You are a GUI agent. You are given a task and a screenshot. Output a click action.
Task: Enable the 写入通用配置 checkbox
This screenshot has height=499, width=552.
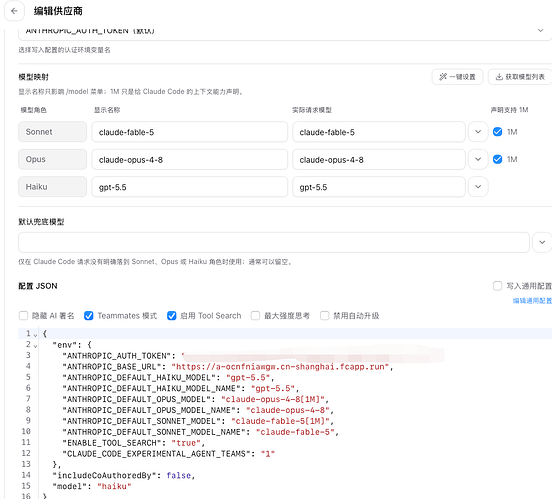[x=497, y=286]
